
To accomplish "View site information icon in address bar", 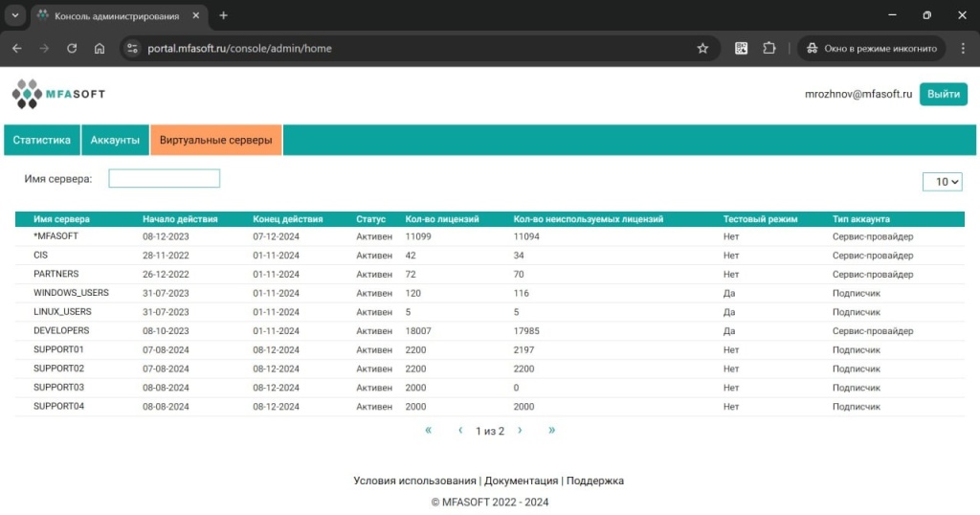I will pos(132,48).
